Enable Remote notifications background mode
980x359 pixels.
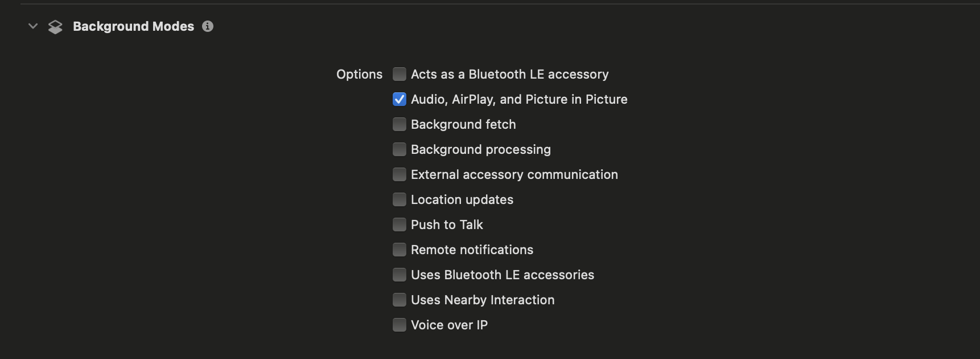400,250
